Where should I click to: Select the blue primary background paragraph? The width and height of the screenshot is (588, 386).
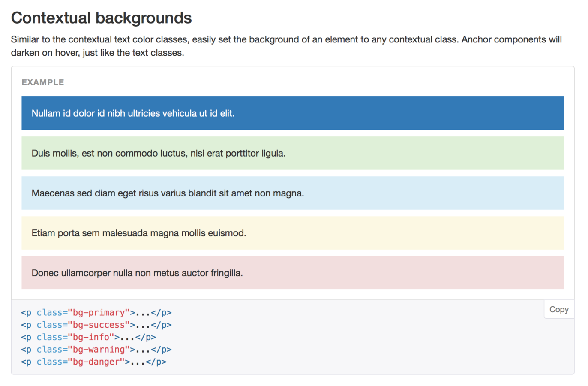(x=293, y=113)
